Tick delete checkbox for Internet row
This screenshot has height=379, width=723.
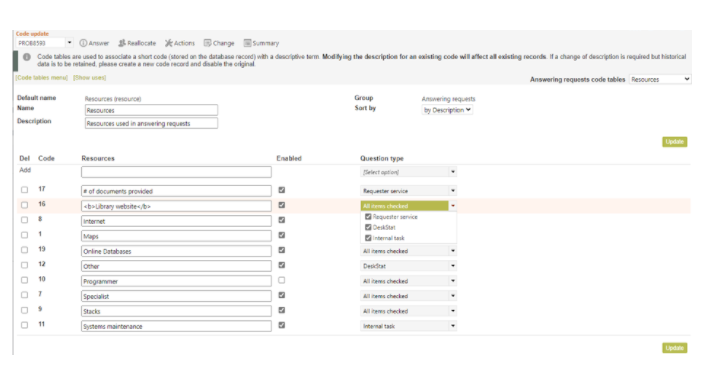pyautogui.click(x=24, y=220)
